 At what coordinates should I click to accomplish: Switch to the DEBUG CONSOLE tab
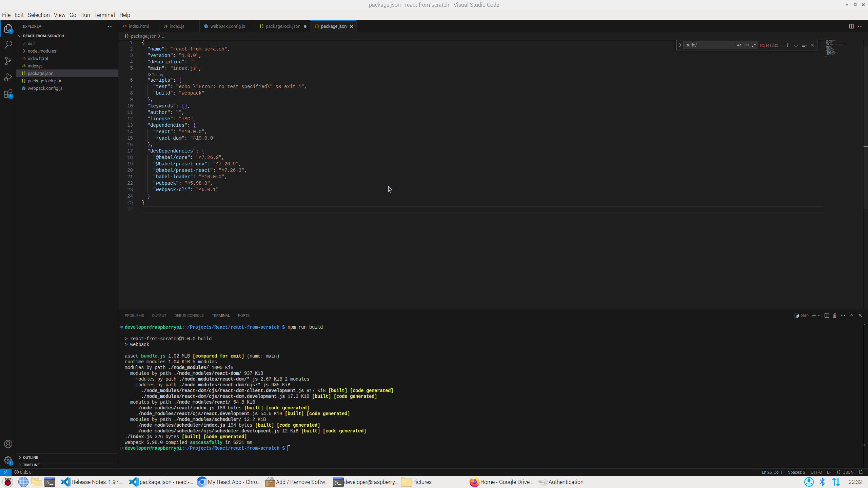(189, 316)
